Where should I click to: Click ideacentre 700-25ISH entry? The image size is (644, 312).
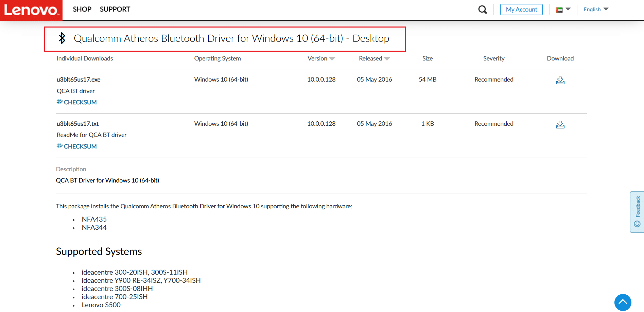click(x=115, y=297)
